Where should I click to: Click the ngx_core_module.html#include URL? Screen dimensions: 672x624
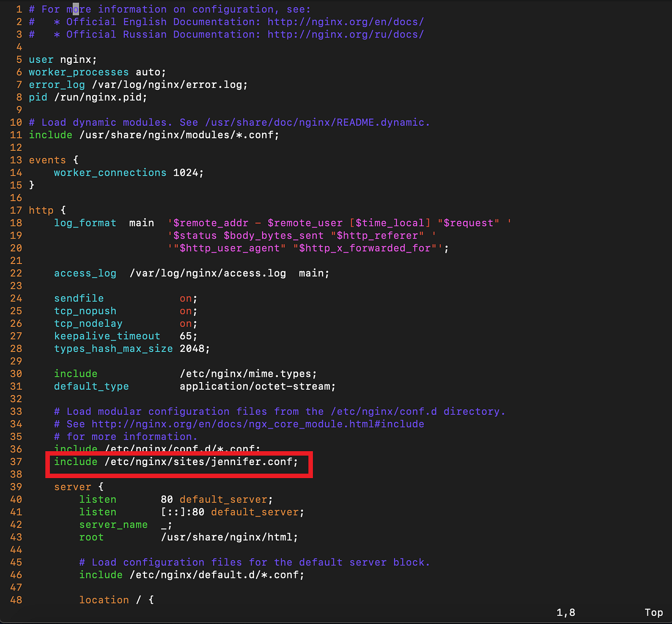click(x=258, y=424)
